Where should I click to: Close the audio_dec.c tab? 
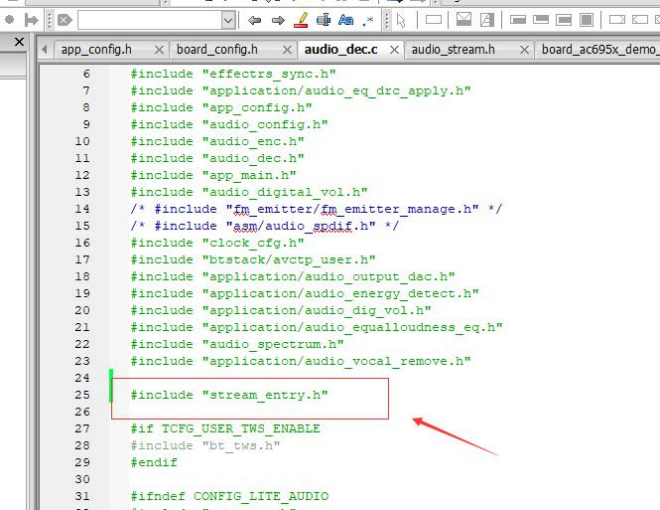click(394, 50)
